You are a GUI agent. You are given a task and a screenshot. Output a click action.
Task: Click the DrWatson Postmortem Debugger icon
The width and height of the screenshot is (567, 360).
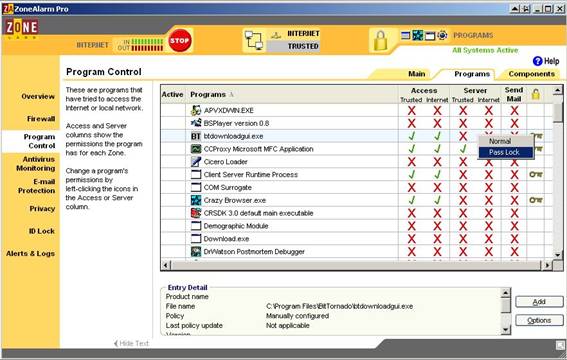[196, 252]
